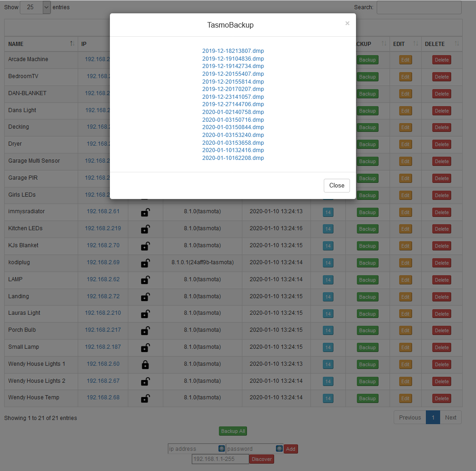Download 2020-01-03153658.dmp backup
This screenshot has height=471, width=476.
click(x=233, y=142)
